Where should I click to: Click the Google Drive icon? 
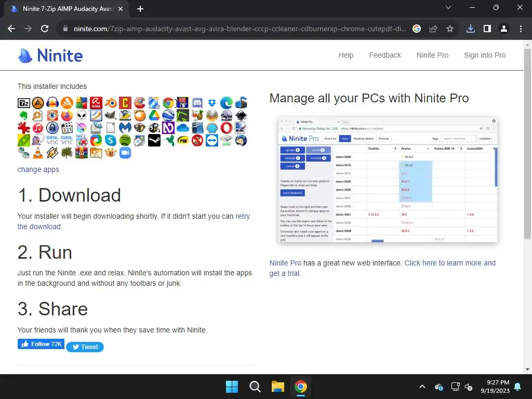tap(154, 115)
